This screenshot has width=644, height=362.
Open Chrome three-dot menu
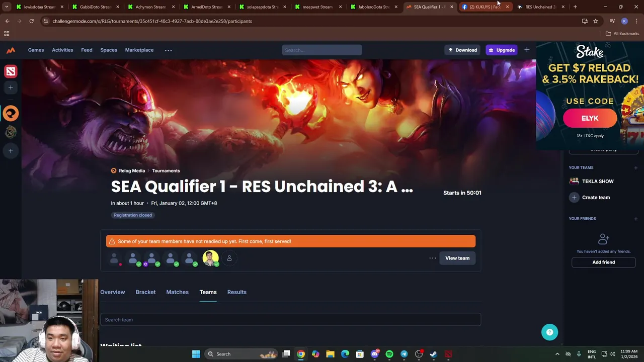click(636, 21)
